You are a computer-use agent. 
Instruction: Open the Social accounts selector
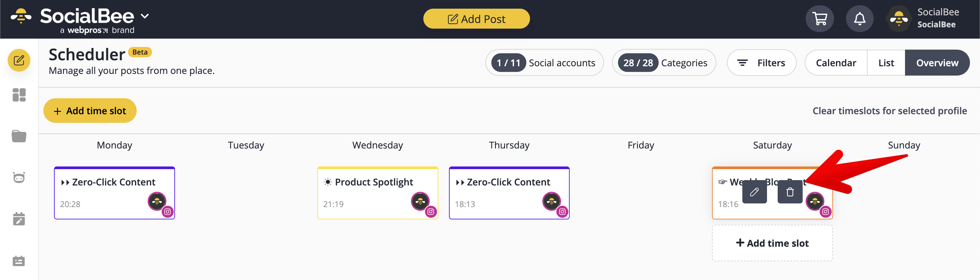click(544, 63)
